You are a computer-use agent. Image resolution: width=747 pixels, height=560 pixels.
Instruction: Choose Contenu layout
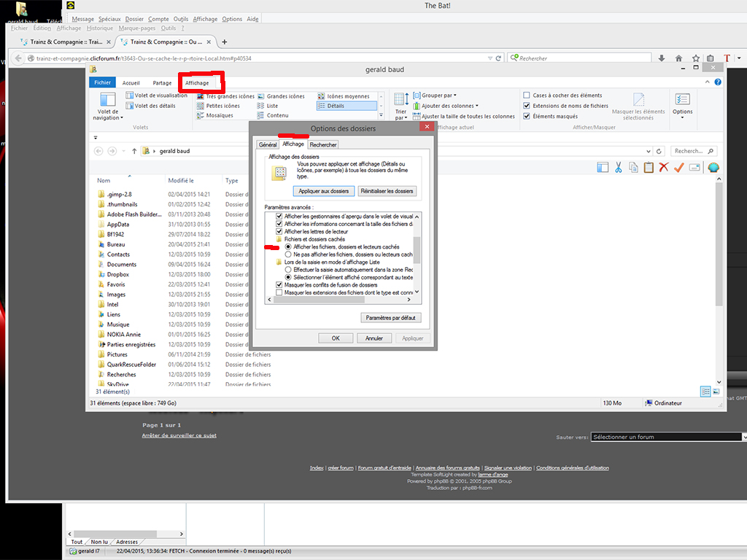273,115
